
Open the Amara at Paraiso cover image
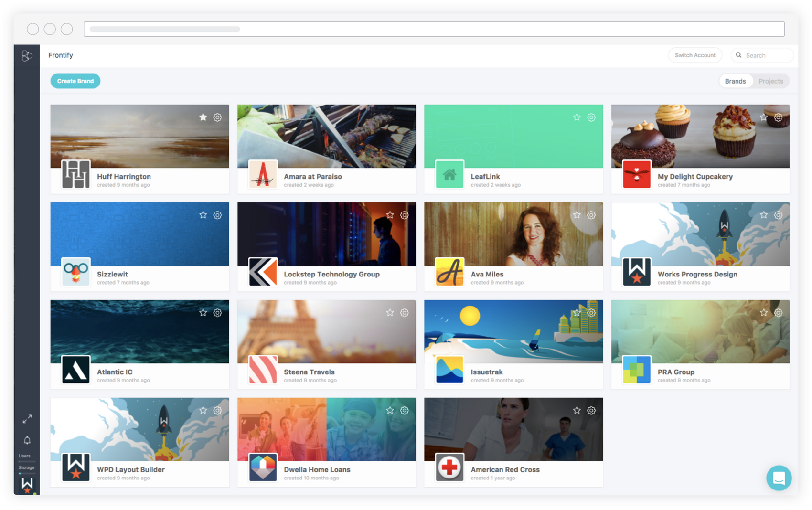click(x=327, y=137)
